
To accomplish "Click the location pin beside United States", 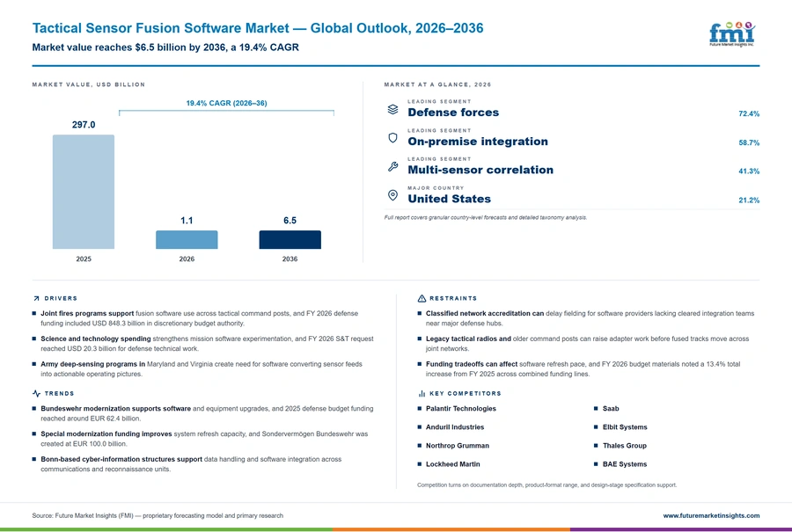I will coord(393,195).
